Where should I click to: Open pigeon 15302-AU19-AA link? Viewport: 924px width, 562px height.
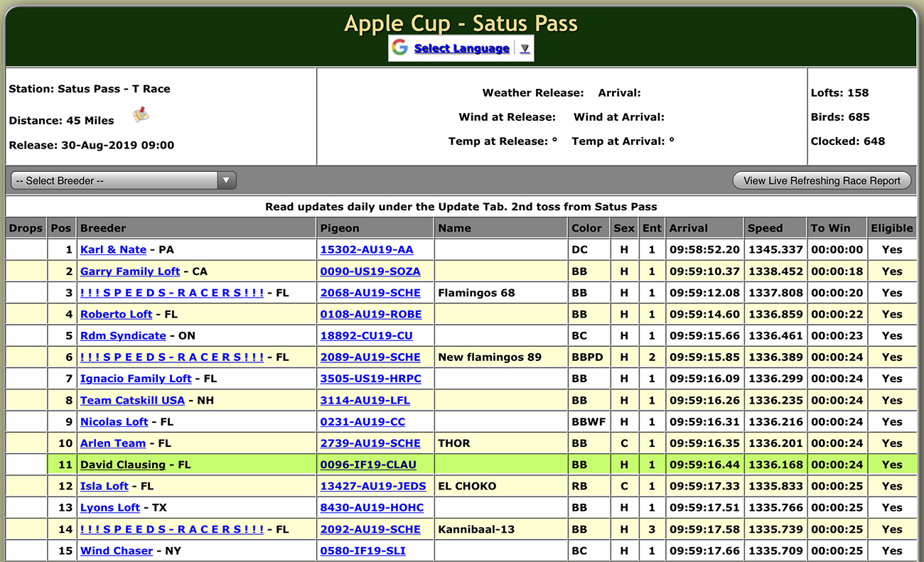tap(367, 249)
